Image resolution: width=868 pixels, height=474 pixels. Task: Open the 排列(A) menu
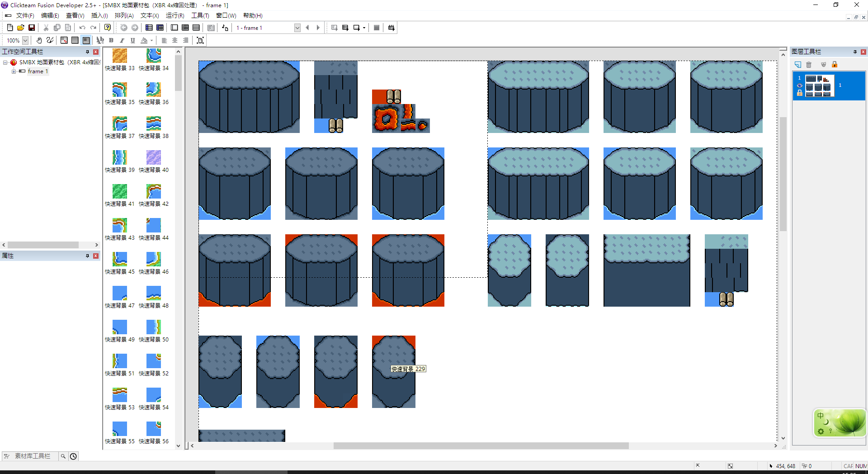(124, 15)
